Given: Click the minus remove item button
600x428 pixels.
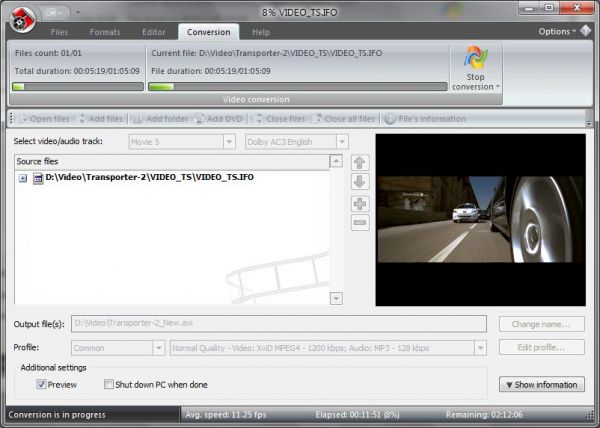Looking at the screenshot, I should pyautogui.click(x=360, y=223).
